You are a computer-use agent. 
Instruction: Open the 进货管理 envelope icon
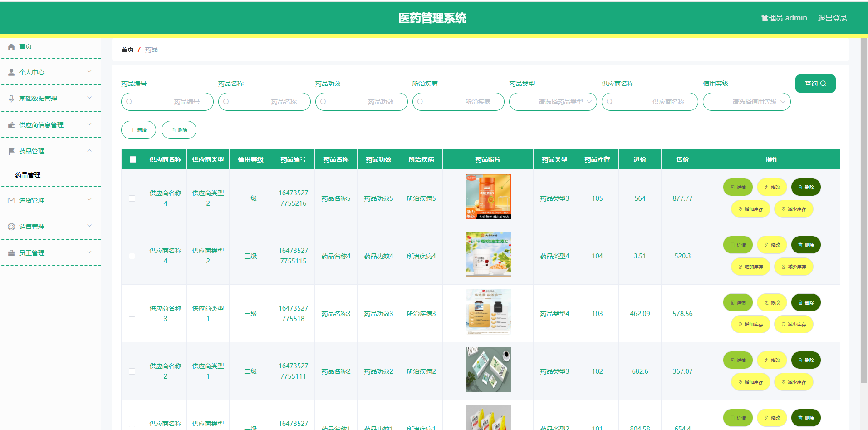coord(11,200)
